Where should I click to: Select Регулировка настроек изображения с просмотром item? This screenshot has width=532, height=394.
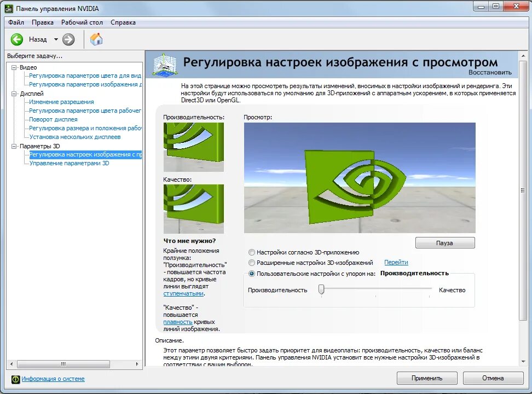coord(85,154)
